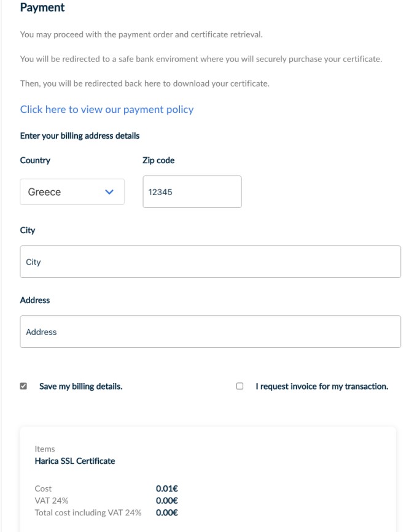
Task: Click the Address field label
Action: (x=35, y=300)
